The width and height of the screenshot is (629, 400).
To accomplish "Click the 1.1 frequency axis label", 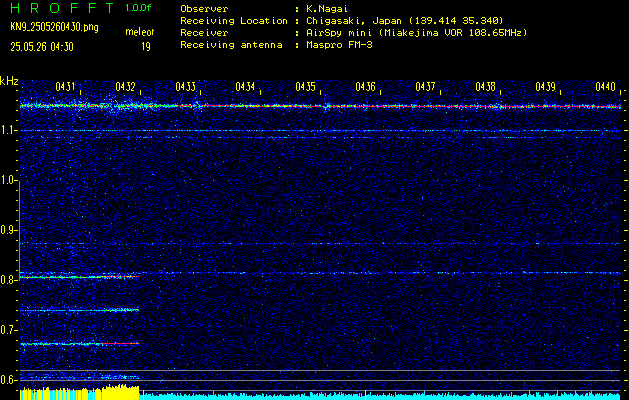I will [x=8, y=130].
